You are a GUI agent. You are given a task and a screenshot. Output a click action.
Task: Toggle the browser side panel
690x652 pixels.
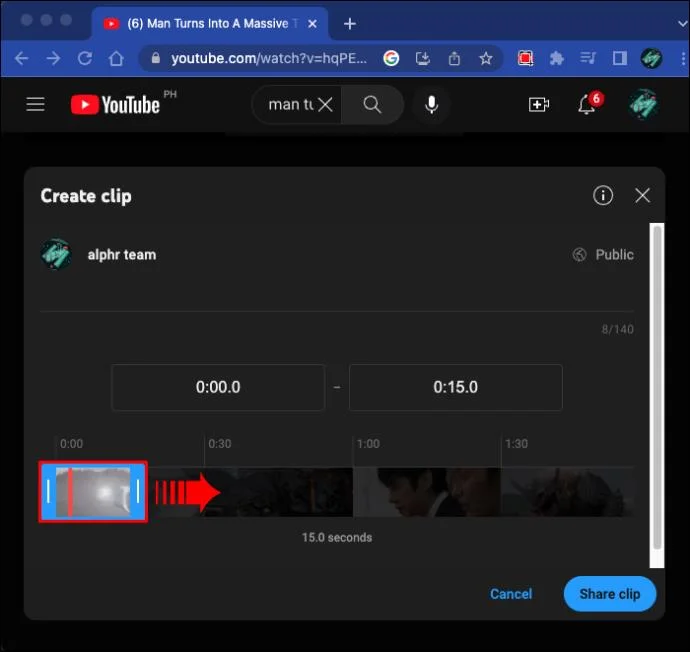pos(620,58)
